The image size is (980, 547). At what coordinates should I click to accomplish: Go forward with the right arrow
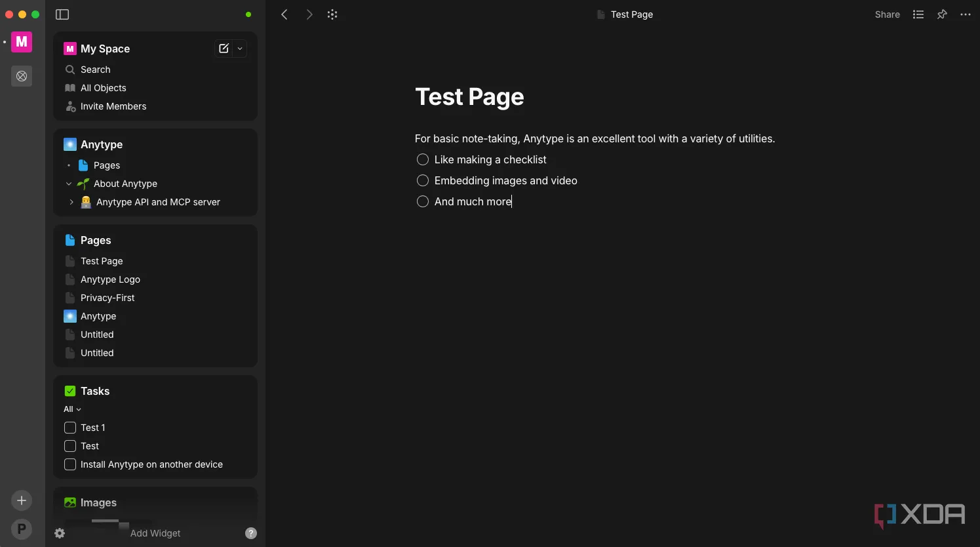click(309, 14)
